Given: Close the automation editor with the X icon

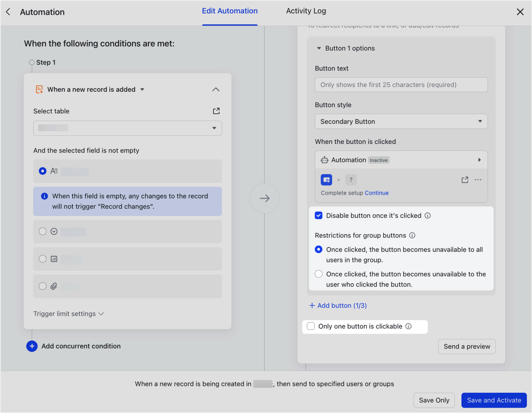Looking at the screenshot, I should [x=520, y=12].
